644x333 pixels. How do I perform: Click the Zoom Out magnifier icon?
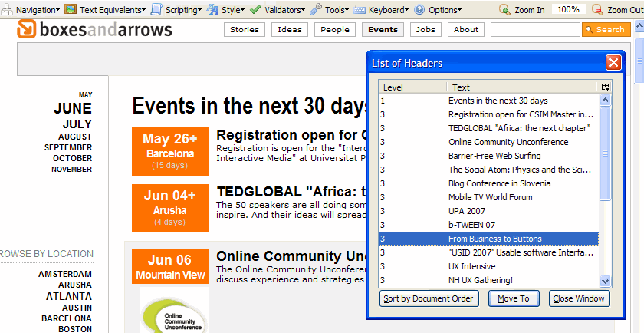pos(597,9)
